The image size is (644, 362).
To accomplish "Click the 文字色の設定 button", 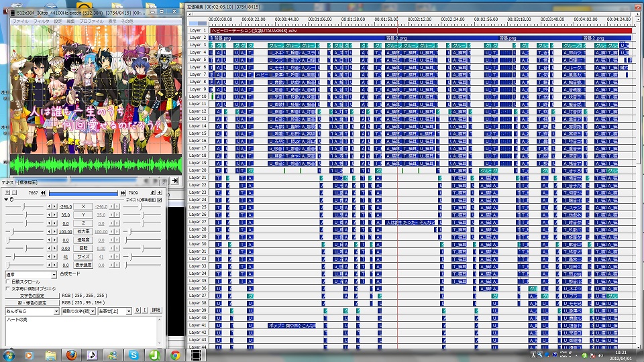I will pos(32,296).
